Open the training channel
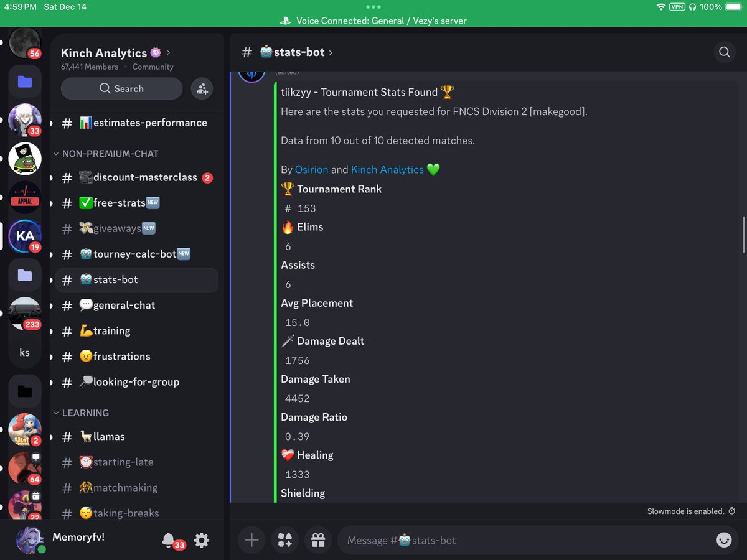Image resolution: width=747 pixels, height=560 pixels. 137,330
